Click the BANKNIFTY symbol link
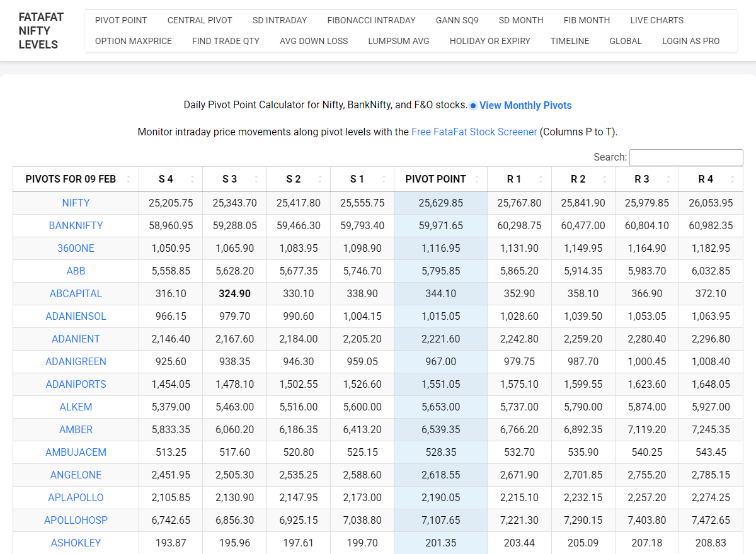Screen dimensions: 756x554 click(x=76, y=225)
